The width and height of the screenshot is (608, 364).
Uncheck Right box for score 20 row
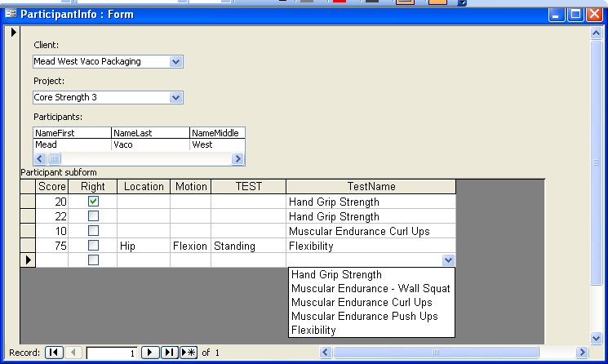point(93,202)
